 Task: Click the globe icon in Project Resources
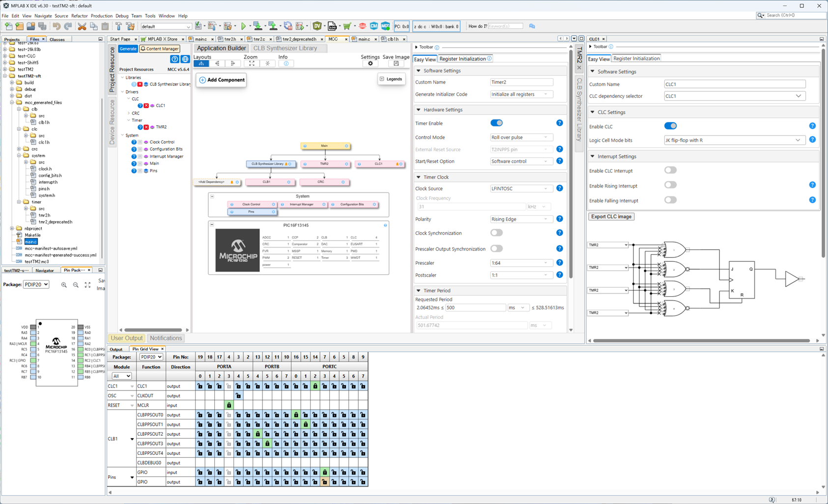[185, 59]
